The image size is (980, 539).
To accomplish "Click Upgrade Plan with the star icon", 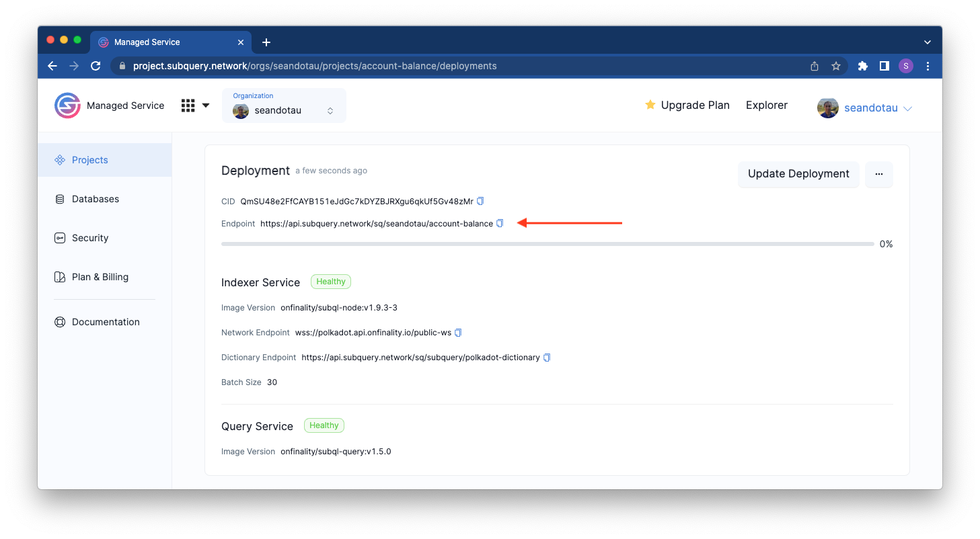I will coord(687,105).
